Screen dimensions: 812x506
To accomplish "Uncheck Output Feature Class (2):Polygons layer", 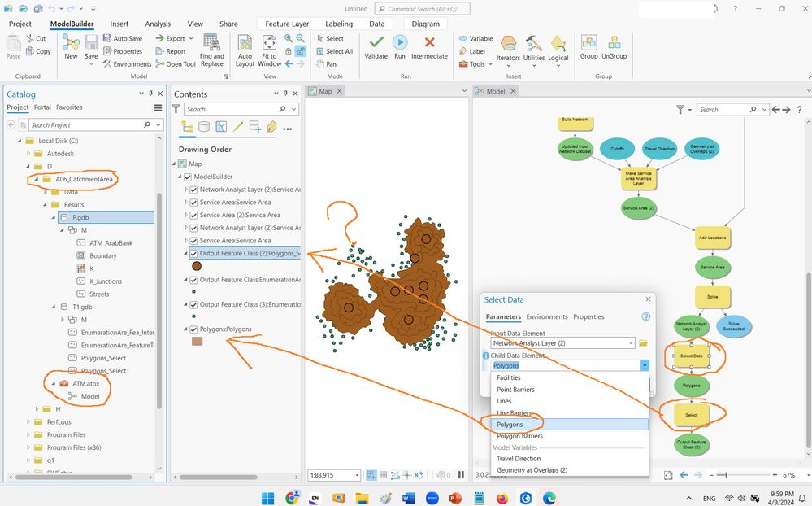I will pyautogui.click(x=193, y=254).
